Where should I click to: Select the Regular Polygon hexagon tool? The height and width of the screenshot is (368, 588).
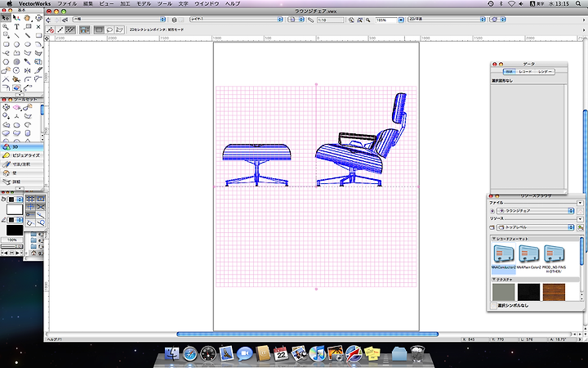(6, 61)
